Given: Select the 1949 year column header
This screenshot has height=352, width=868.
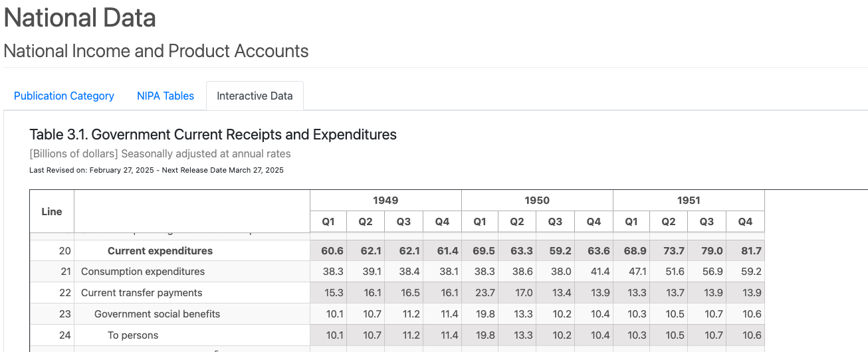Looking at the screenshot, I should pyautogui.click(x=385, y=200).
